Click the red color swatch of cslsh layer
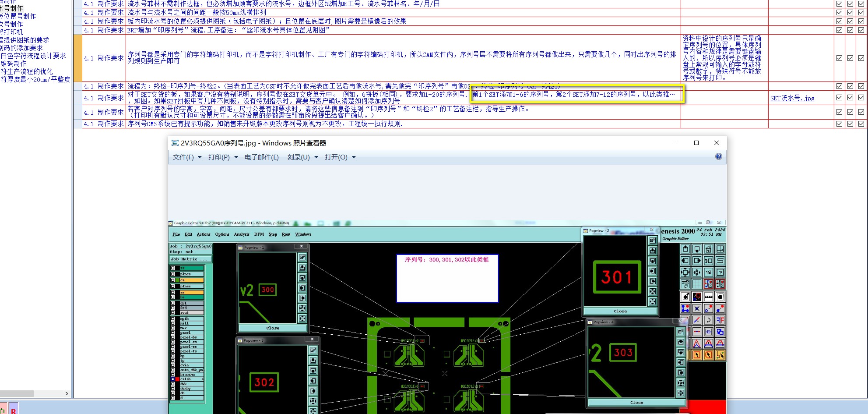The width and height of the screenshot is (868, 414). click(177, 379)
